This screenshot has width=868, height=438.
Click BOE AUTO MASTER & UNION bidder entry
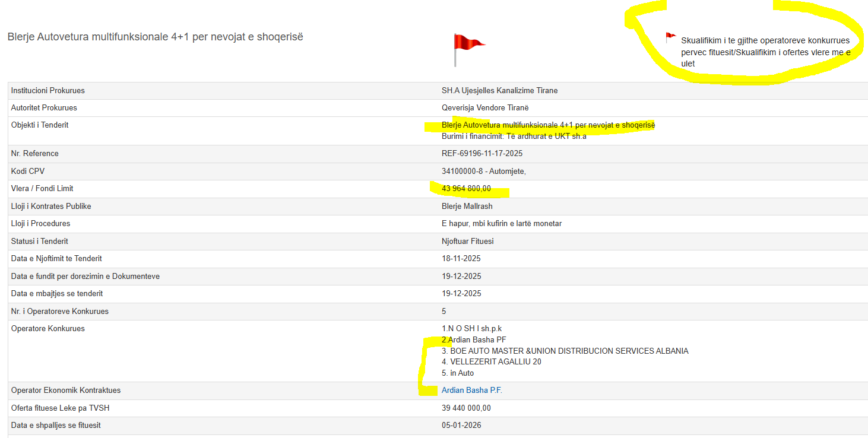565,351
